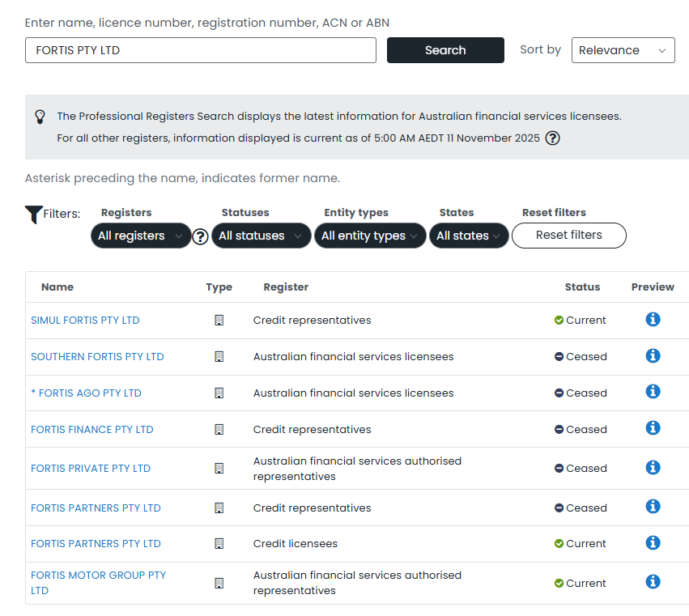Viewport: 689px width, 616px height.
Task: Open preview for FORTIS MOTOR GROUP row
Action: pyautogui.click(x=653, y=582)
